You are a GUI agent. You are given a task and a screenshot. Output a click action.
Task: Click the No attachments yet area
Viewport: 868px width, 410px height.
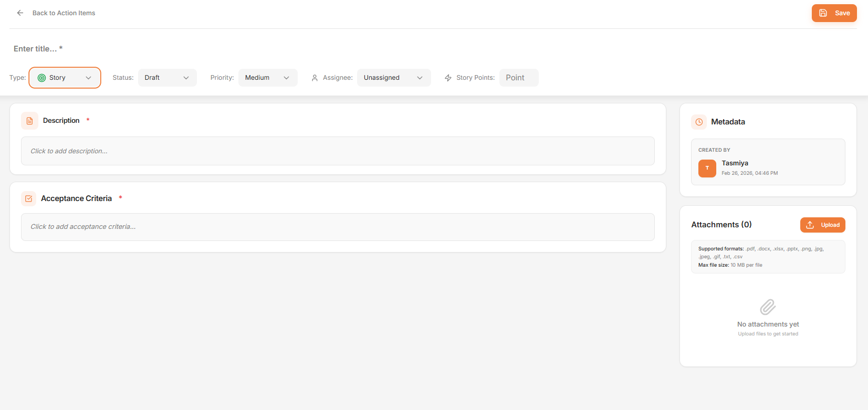tap(768, 324)
